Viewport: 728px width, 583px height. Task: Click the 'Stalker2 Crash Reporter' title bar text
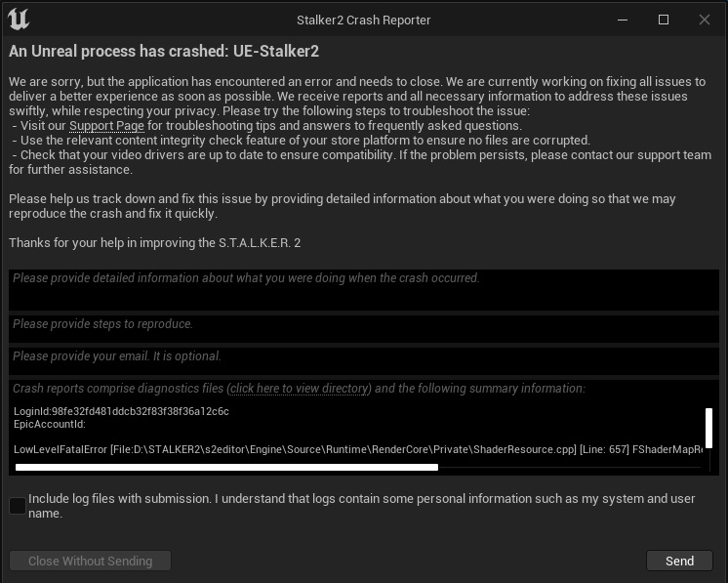pos(364,21)
